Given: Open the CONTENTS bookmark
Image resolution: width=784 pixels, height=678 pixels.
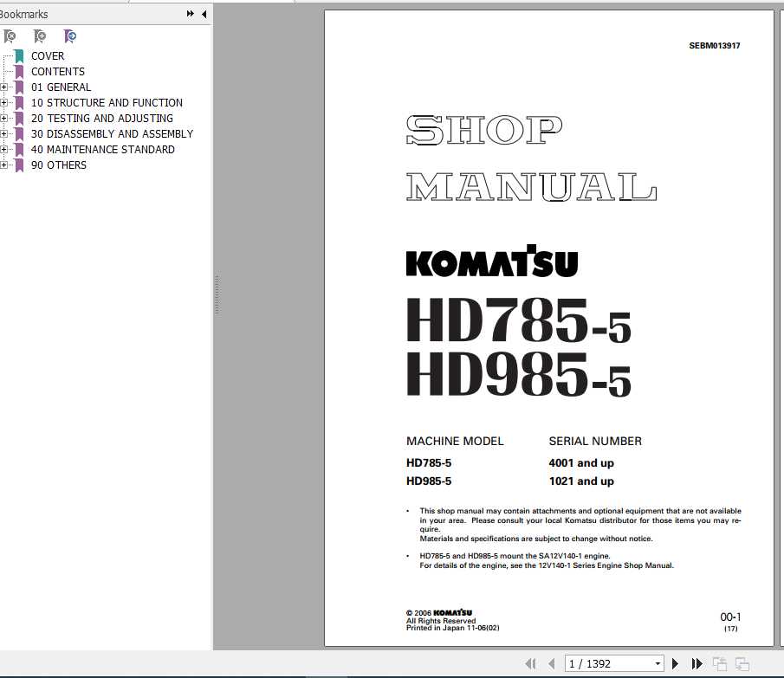Looking at the screenshot, I should (58, 72).
